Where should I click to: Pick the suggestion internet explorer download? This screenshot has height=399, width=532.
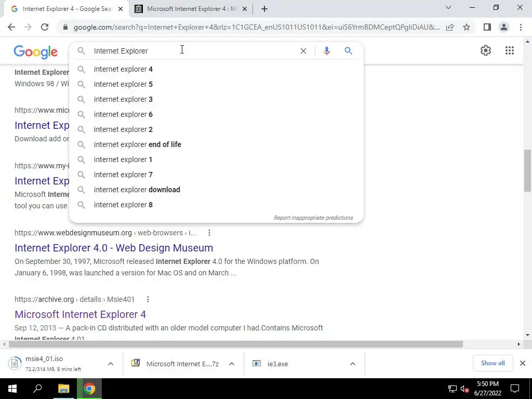point(216,190)
